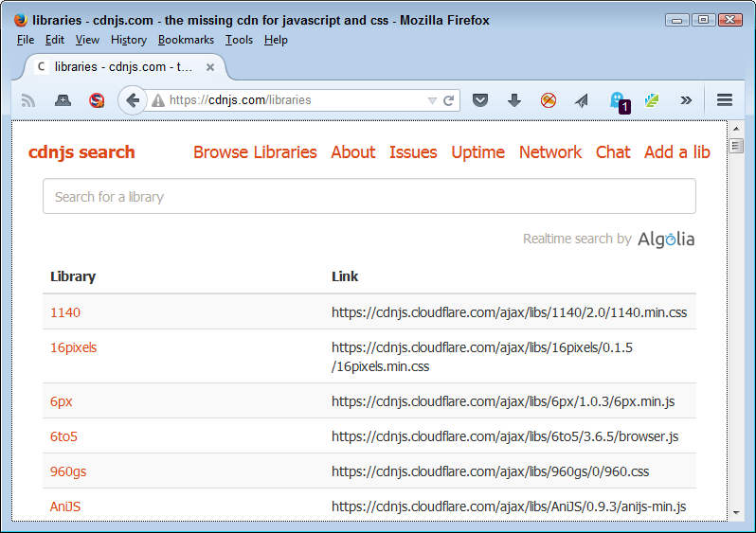Maximize the Firefox window
Screen dimensions: 756x533
704,20
